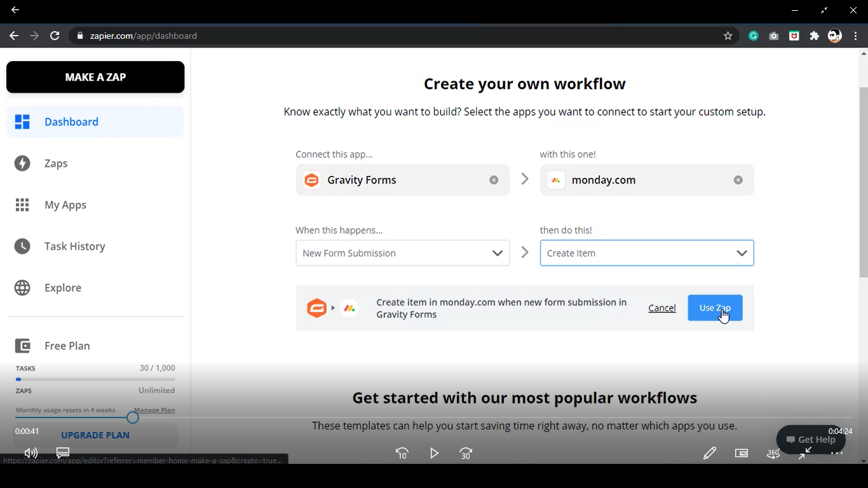Click the site lock icon in address bar

(x=80, y=36)
